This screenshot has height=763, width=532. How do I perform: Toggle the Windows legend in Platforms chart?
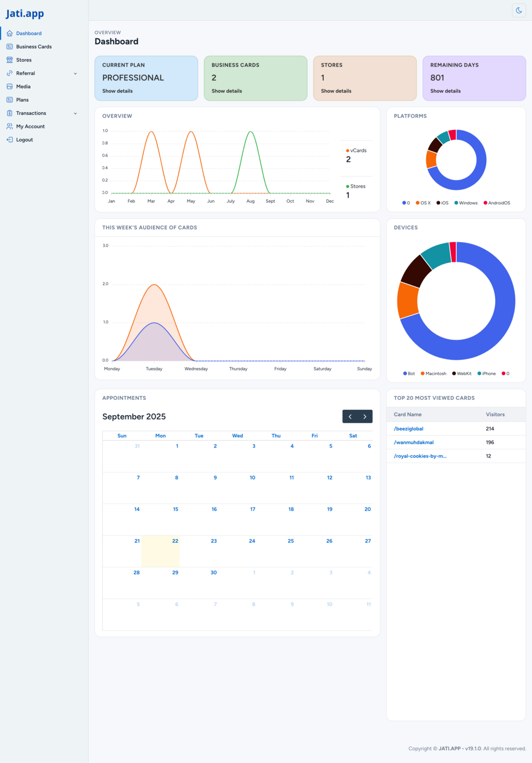pyautogui.click(x=466, y=203)
